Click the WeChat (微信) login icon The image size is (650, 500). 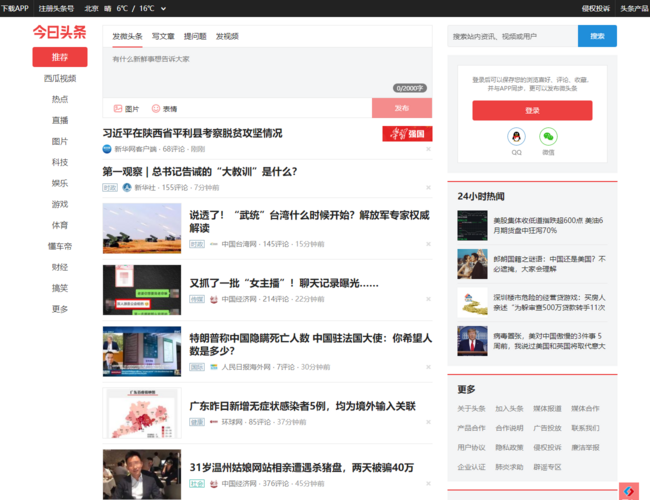pyautogui.click(x=548, y=137)
